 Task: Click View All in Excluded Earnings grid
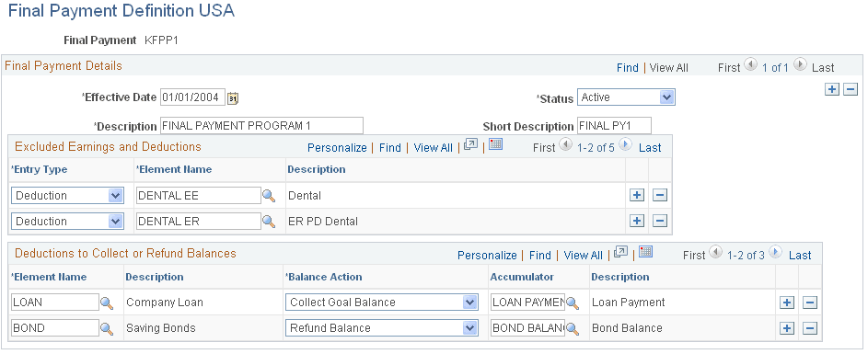pyautogui.click(x=434, y=148)
